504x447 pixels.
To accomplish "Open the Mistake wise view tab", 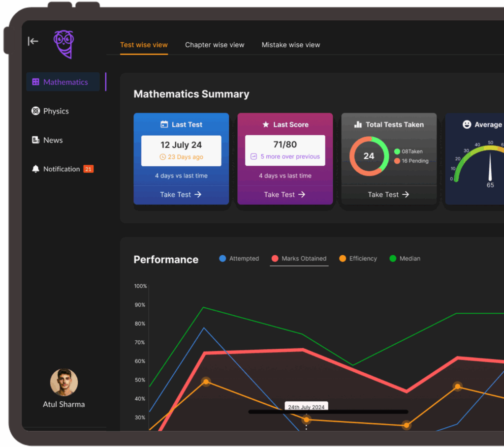I will 291,45.
